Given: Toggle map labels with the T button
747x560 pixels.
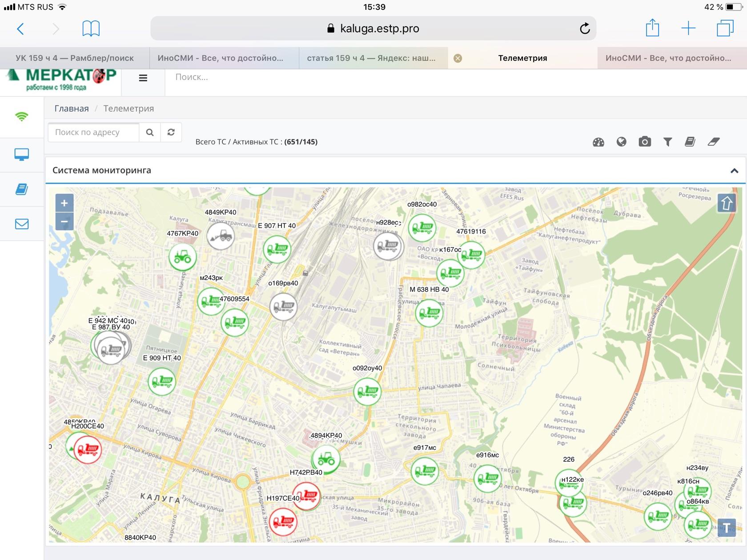Looking at the screenshot, I should (726, 528).
